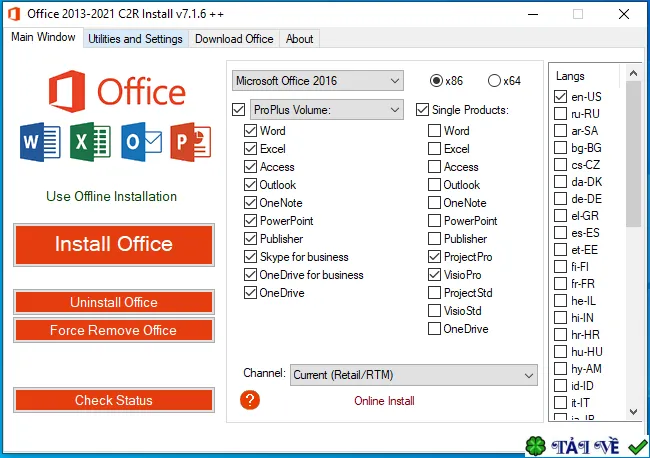
Task: Click the Online Install link
Action: pos(384,401)
